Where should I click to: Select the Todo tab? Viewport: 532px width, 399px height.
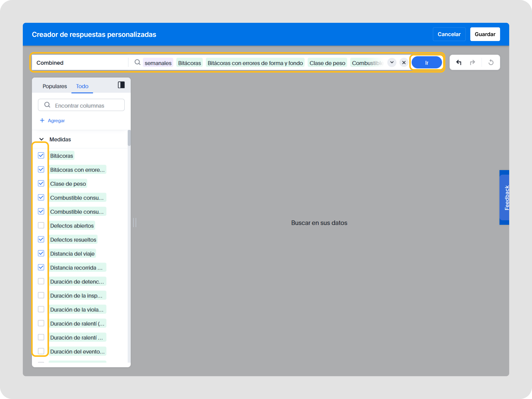82,86
